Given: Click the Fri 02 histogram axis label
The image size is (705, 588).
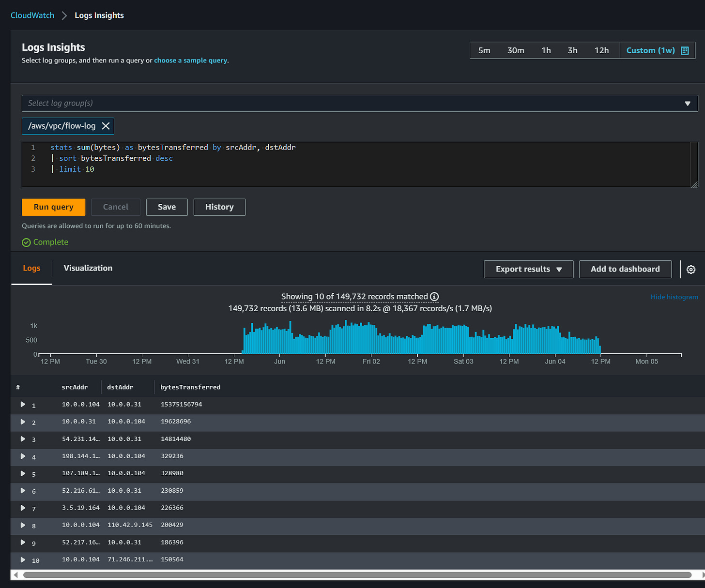Looking at the screenshot, I should pos(371,362).
